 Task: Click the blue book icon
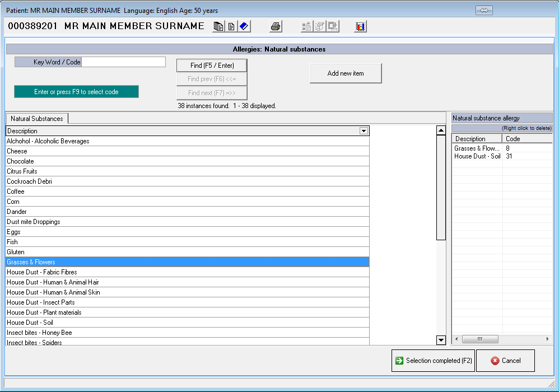click(244, 26)
